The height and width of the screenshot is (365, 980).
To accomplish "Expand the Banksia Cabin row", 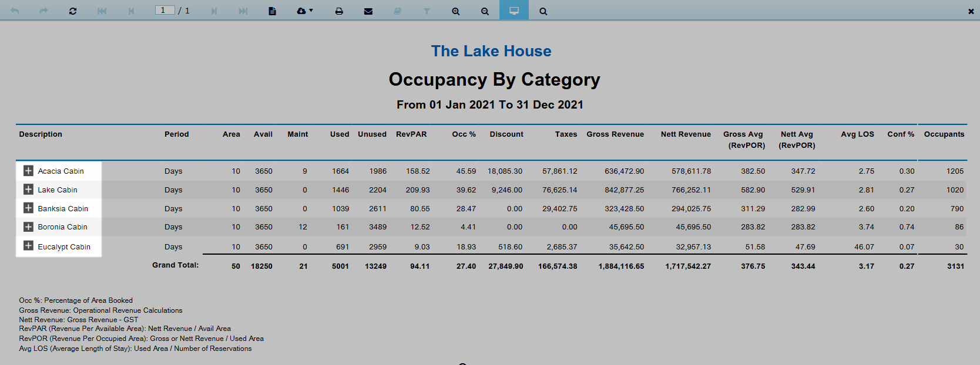I will [x=28, y=208].
